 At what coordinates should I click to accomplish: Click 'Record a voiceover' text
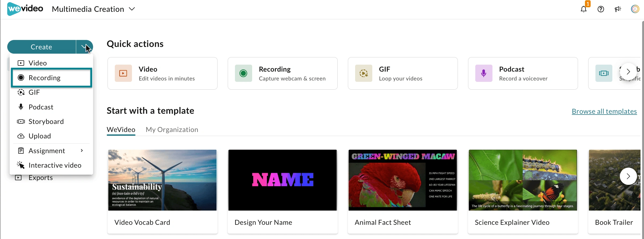pyautogui.click(x=523, y=79)
